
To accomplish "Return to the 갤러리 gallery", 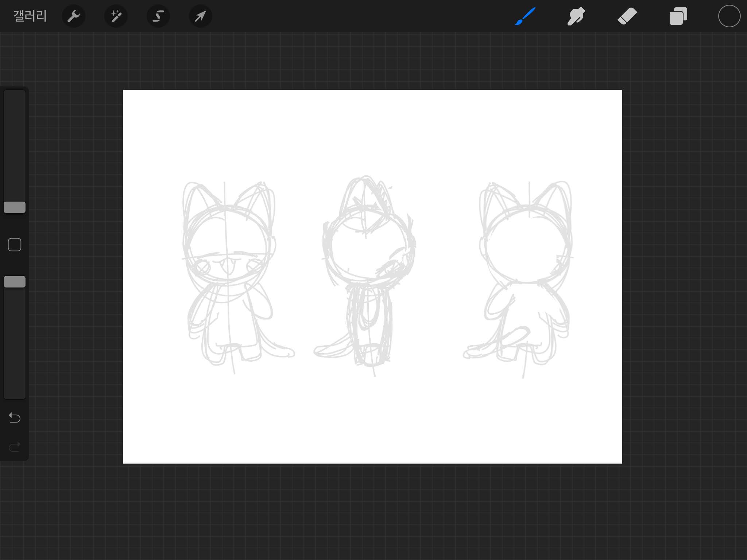I will [30, 16].
